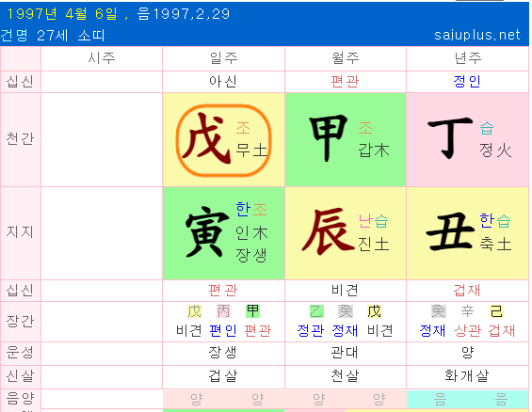Click the green 乙 hidden stem tile
The image size is (532, 412).
click(x=316, y=311)
